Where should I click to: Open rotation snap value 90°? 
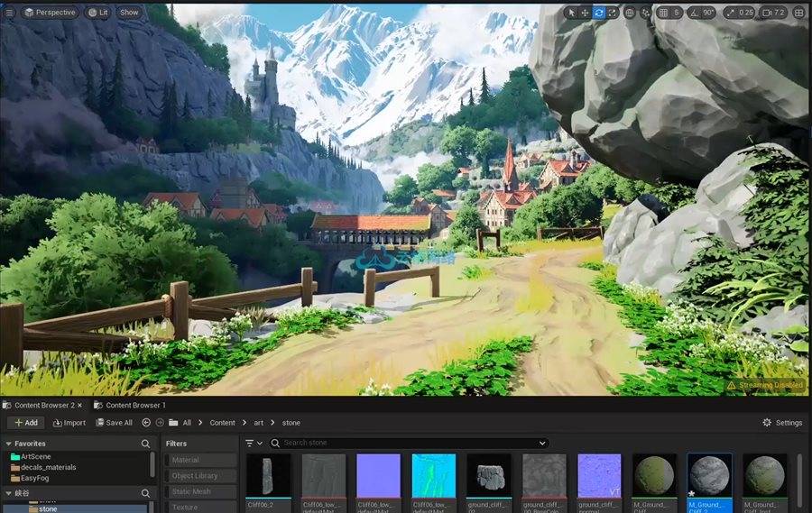[708, 13]
